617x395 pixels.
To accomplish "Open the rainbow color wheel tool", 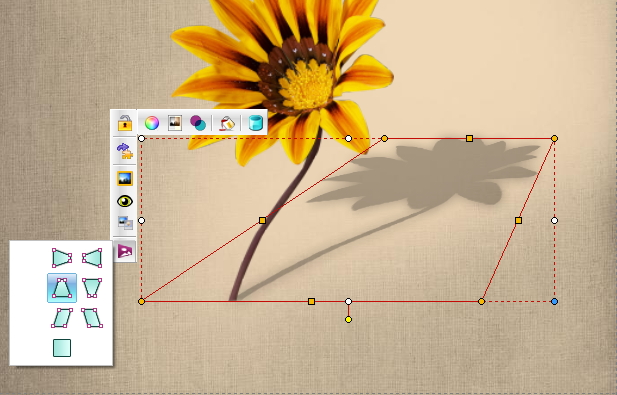I will 152,123.
